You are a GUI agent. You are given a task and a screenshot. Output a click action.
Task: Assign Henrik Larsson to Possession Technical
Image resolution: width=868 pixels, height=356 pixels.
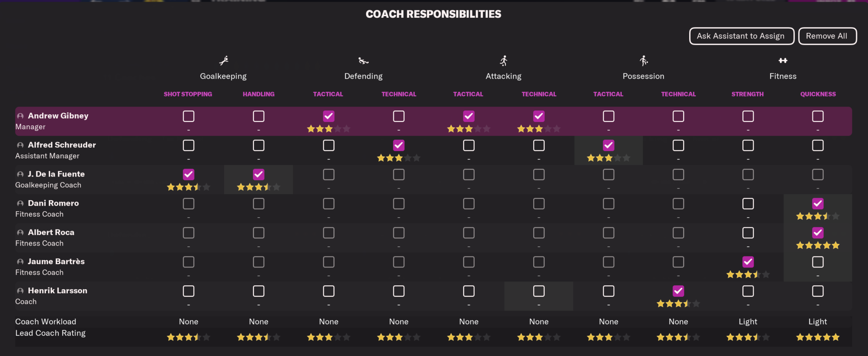[678, 291]
